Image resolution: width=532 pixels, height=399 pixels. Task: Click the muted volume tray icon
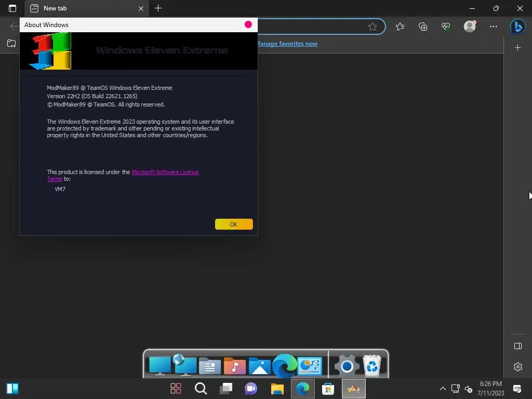[x=469, y=389]
